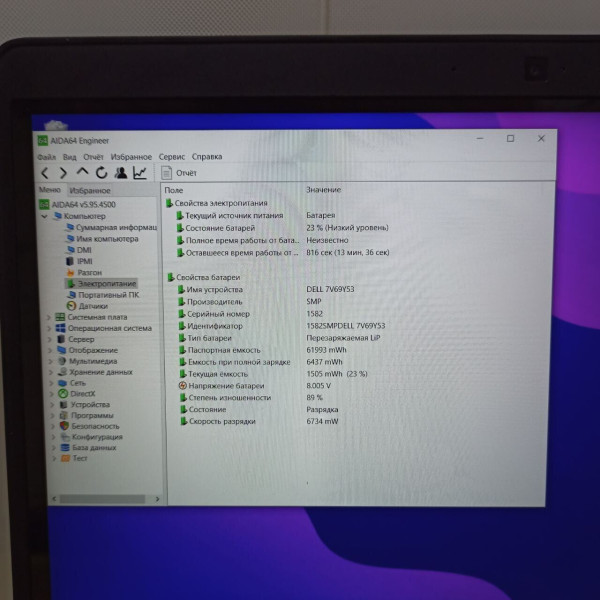The image size is (600, 600).
Task: Click the База данных database icon
Action: tap(65, 447)
